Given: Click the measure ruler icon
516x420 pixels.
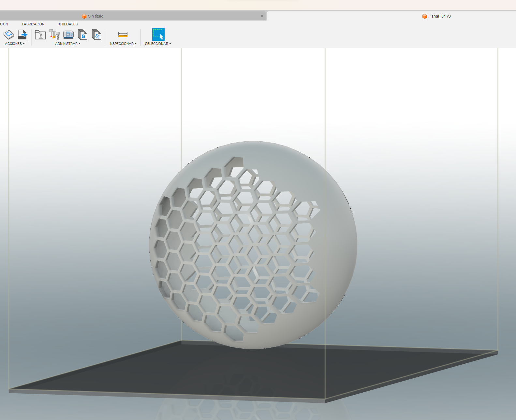Looking at the screenshot, I should [123, 34].
